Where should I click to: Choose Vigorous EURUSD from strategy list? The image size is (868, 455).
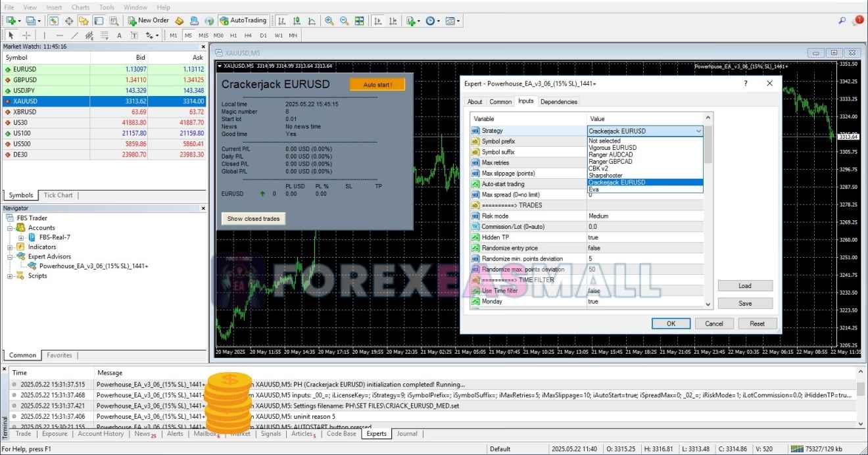click(x=612, y=148)
